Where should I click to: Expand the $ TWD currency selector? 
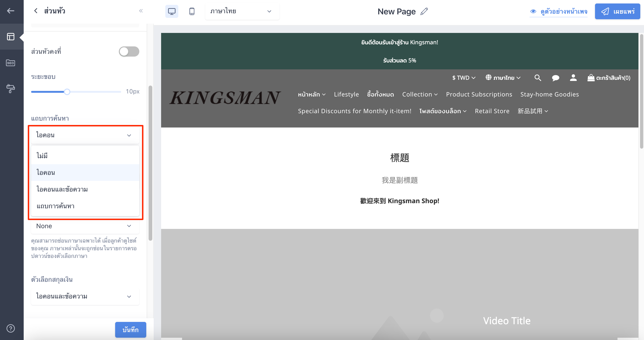(464, 78)
